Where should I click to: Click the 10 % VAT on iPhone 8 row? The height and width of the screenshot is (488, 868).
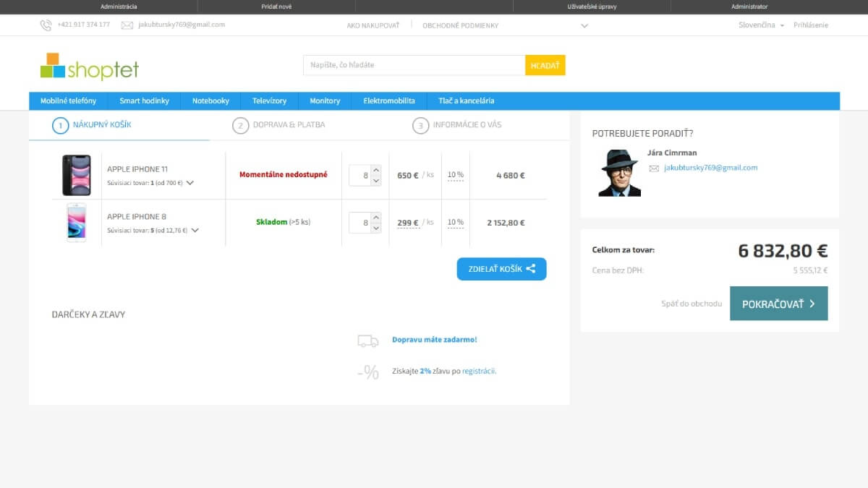(456, 223)
